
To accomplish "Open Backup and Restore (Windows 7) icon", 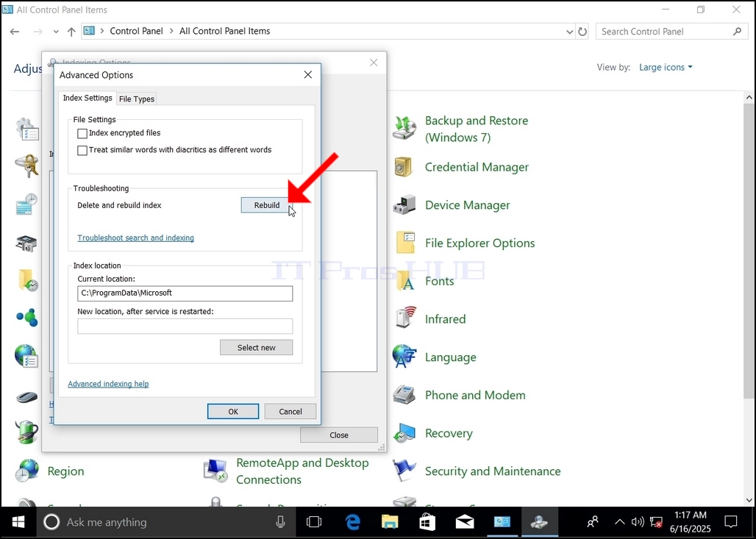I will [404, 128].
